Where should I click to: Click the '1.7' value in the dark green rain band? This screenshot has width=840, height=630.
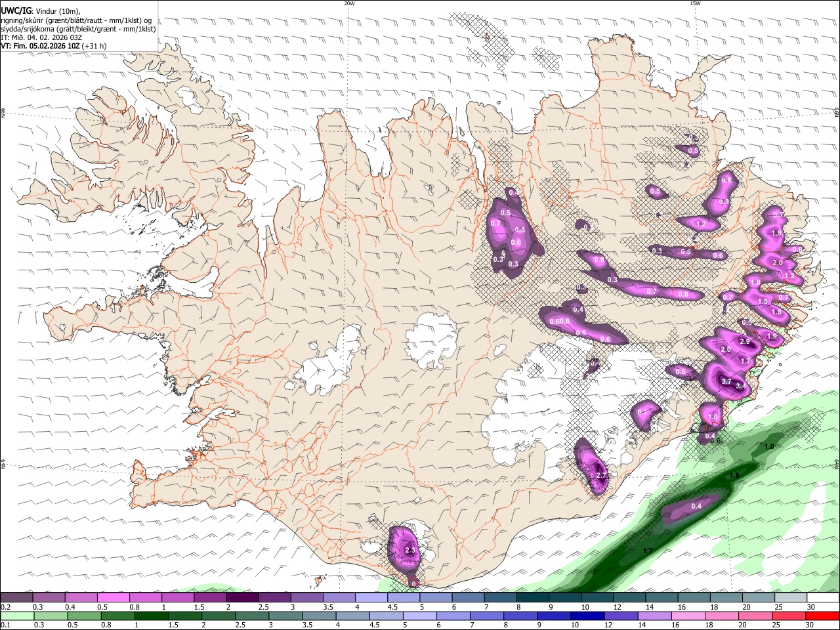(x=647, y=551)
